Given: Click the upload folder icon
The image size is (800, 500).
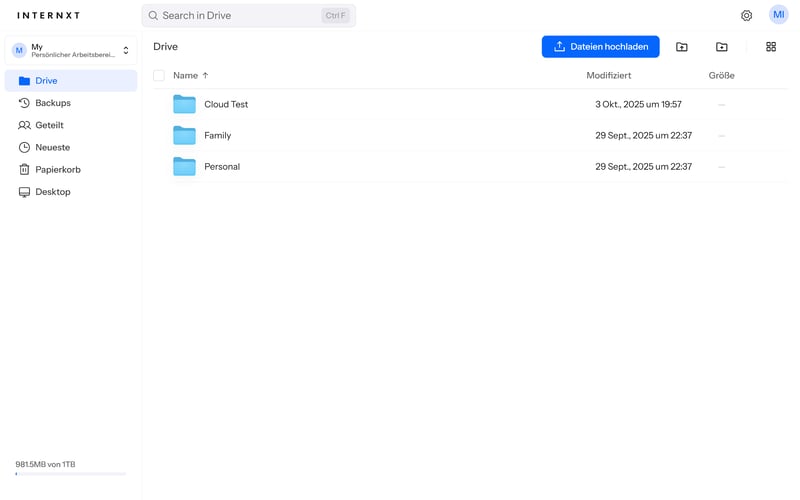Looking at the screenshot, I should [722, 47].
